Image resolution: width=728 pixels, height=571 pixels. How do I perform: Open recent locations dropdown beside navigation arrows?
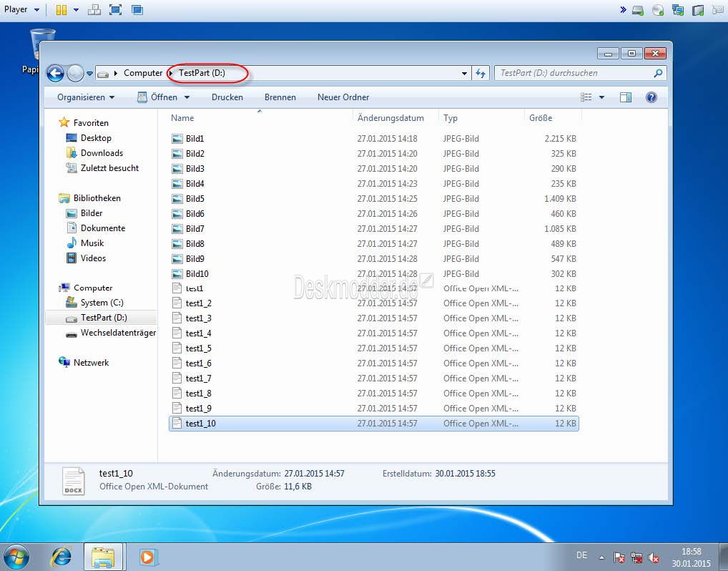click(x=89, y=74)
